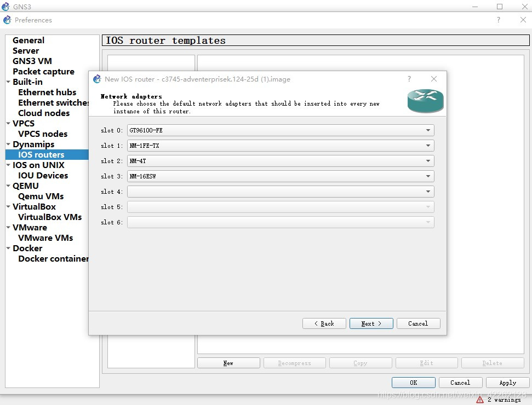Collapse the VirtualBox tree section
Image resolution: width=532 pixels, height=405 pixels.
(x=8, y=206)
